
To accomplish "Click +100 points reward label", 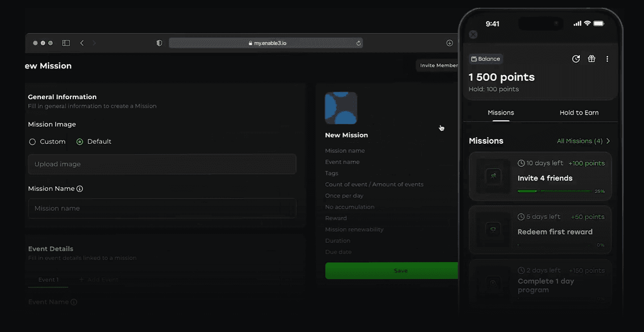I will pyautogui.click(x=586, y=163).
